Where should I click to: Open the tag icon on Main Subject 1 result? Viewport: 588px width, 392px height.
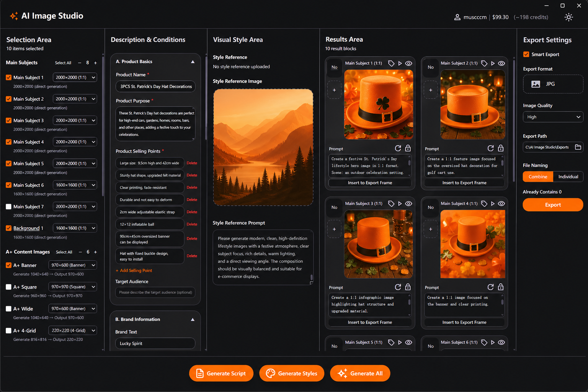(391, 63)
